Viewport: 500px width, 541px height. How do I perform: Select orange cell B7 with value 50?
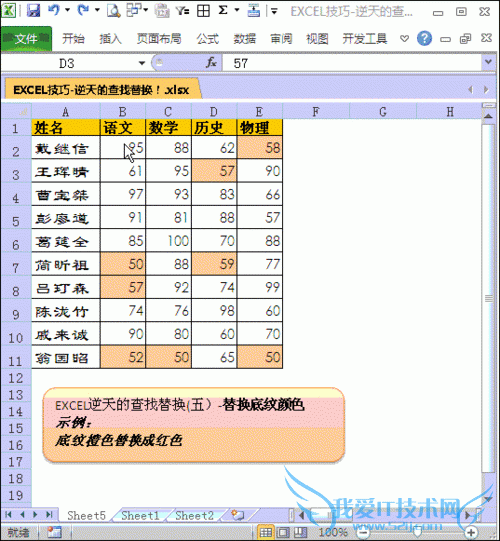pyautogui.click(x=123, y=264)
